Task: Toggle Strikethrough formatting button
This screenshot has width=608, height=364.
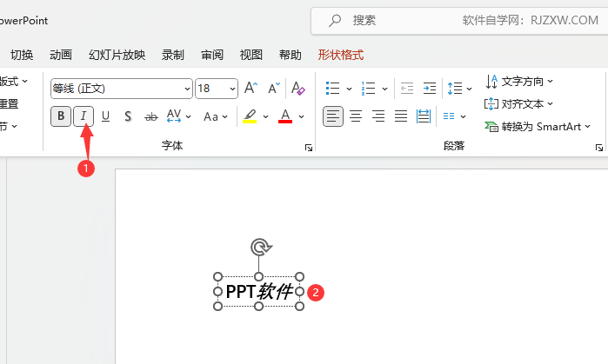Action: tap(150, 116)
